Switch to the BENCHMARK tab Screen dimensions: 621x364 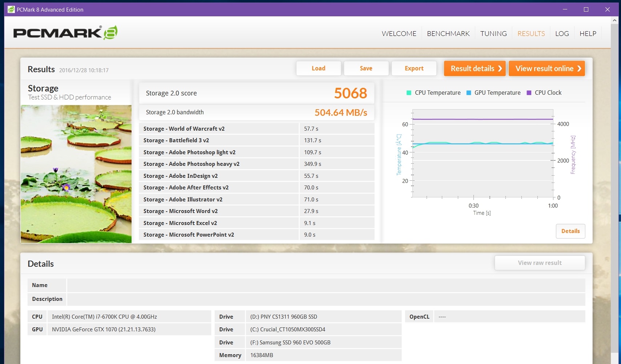(x=448, y=33)
